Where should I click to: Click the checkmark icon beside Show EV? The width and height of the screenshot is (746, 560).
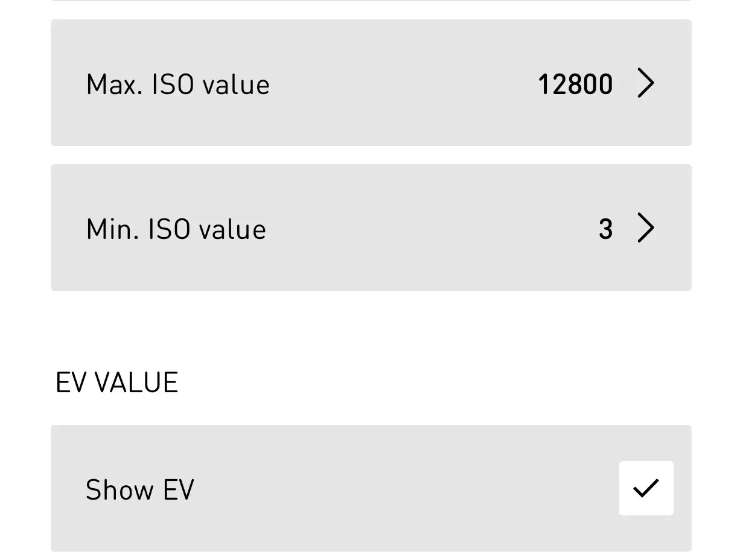[x=646, y=488]
